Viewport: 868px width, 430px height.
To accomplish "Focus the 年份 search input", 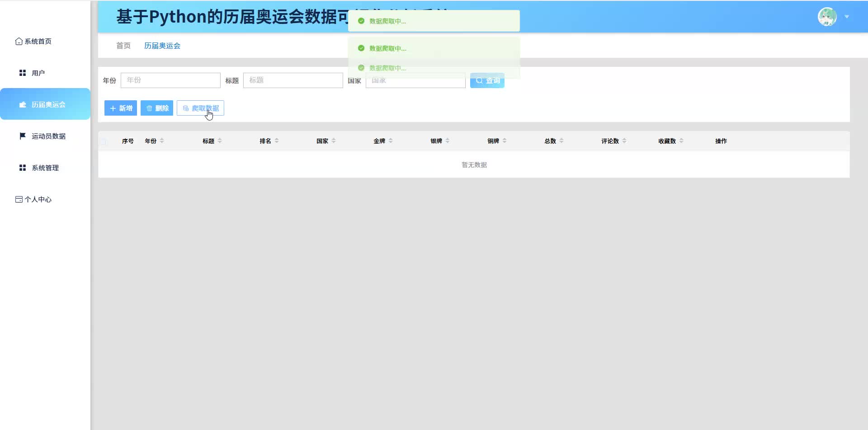I will [170, 80].
